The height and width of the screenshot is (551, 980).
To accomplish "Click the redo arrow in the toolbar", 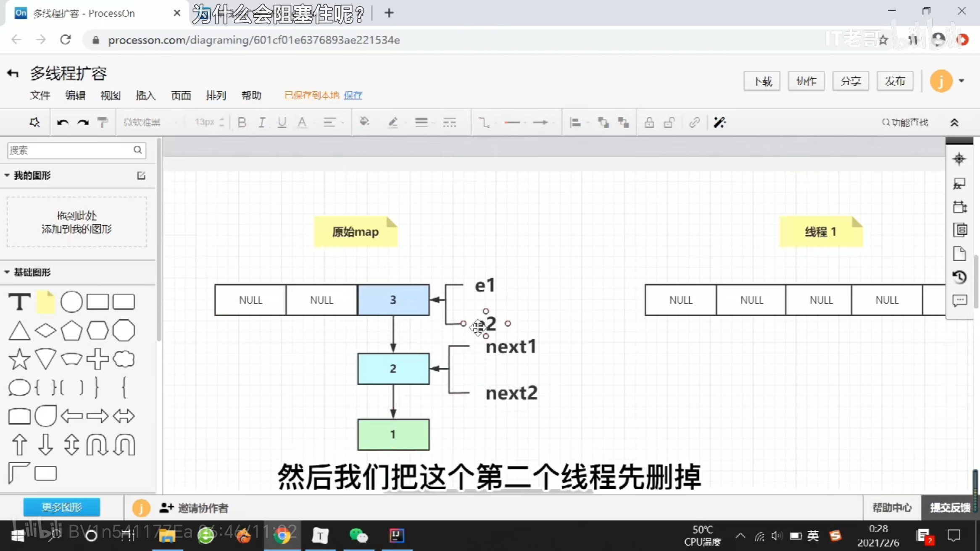I will click(83, 122).
